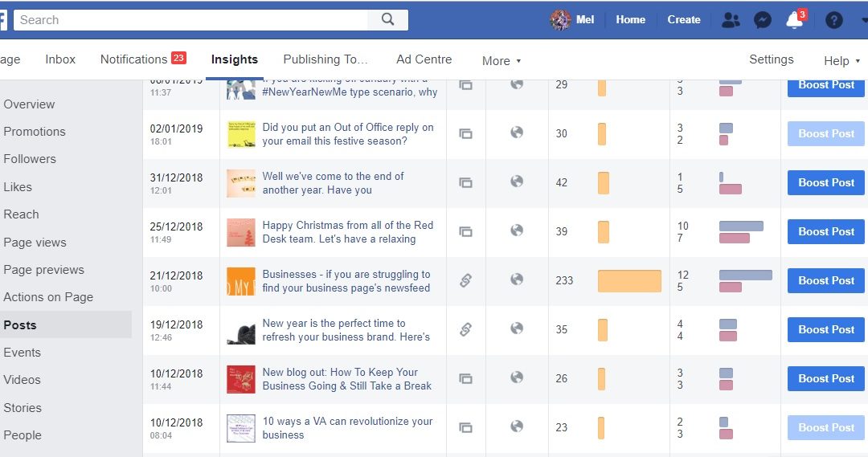Open the Help dropdown menu
868x457 pixels.
[x=841, y=60]
